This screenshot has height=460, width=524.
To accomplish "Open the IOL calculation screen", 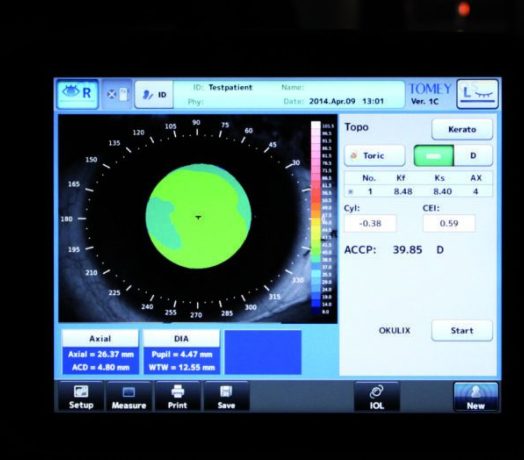I will [377, 397].
